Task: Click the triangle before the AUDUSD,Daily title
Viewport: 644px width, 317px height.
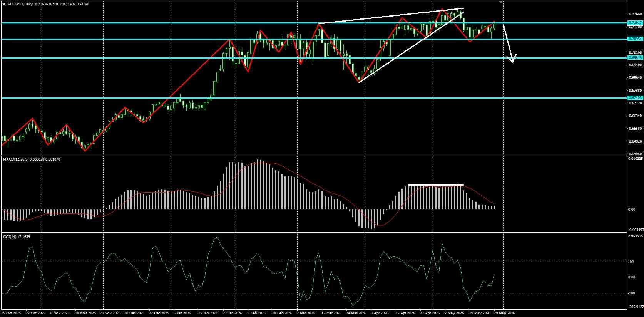Action: click(4, 4)
